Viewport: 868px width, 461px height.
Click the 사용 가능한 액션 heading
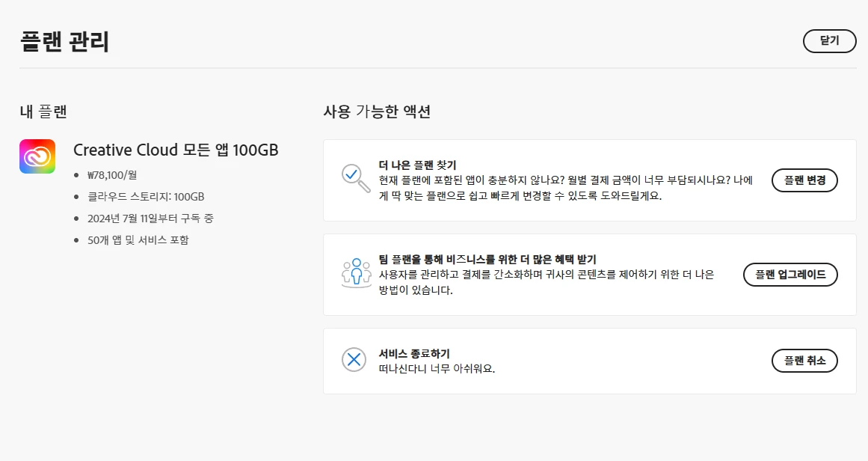[x=377, y=112]
